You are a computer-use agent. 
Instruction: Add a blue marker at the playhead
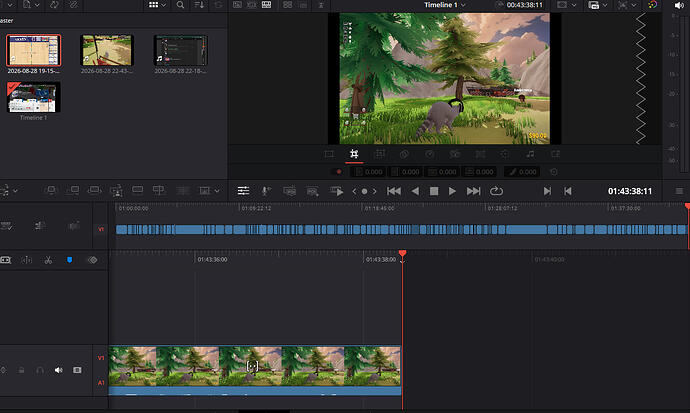69,260
